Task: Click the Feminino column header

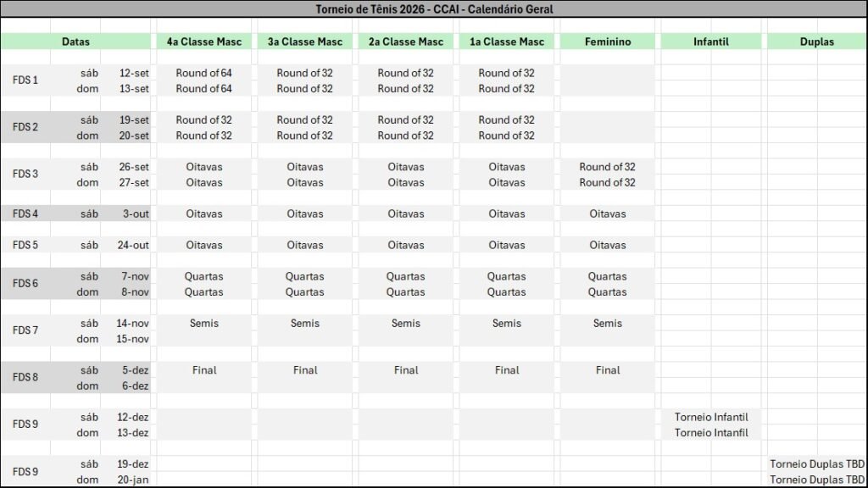Action: [x=607, y=42]
